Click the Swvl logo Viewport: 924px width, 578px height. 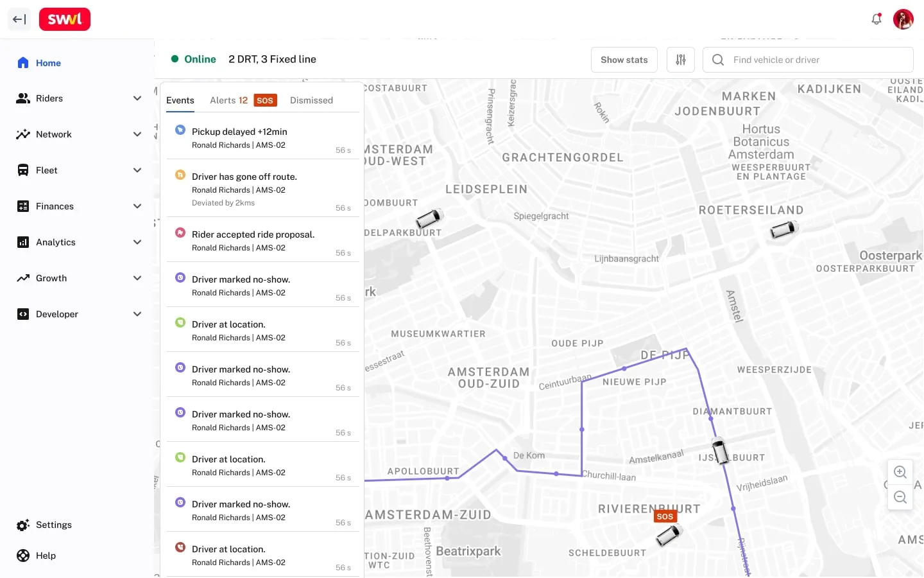(x=65, y=19)
